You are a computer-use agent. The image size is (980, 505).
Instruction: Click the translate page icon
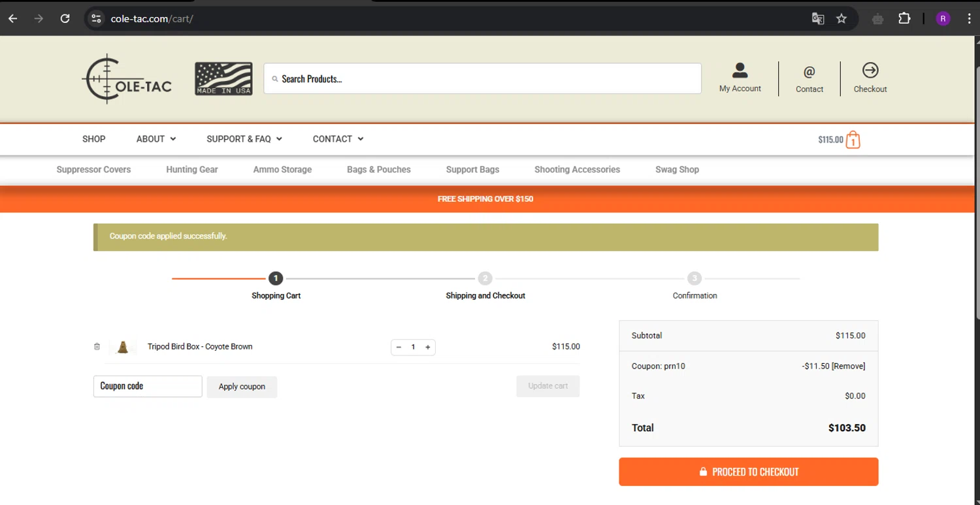tap(818, 18)
